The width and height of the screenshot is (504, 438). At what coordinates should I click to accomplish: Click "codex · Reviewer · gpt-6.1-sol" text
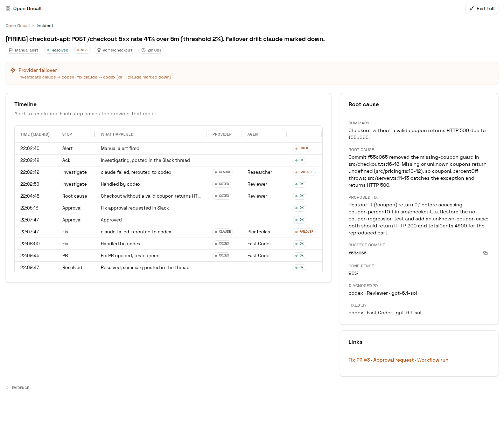[x=383, y=293]
